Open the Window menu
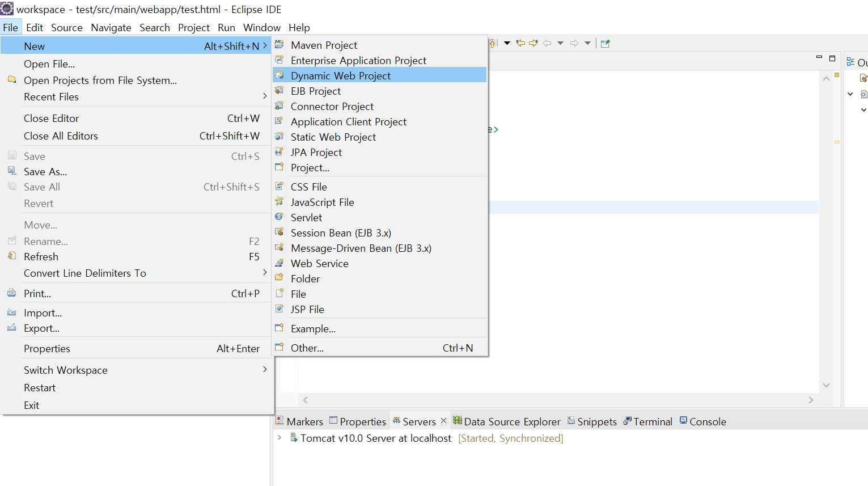The width and height of the screenshot is (868, 486). 262,28
